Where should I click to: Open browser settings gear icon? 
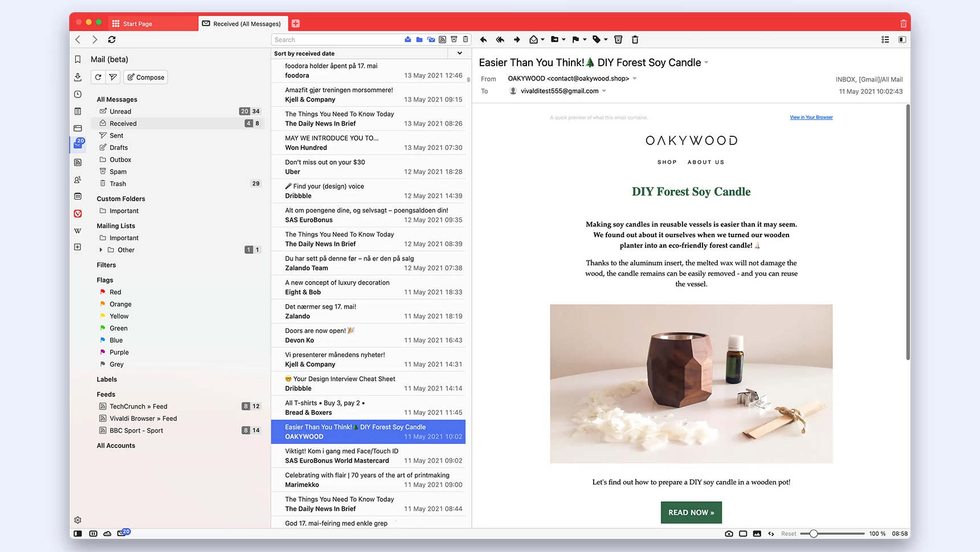point(78,520)
